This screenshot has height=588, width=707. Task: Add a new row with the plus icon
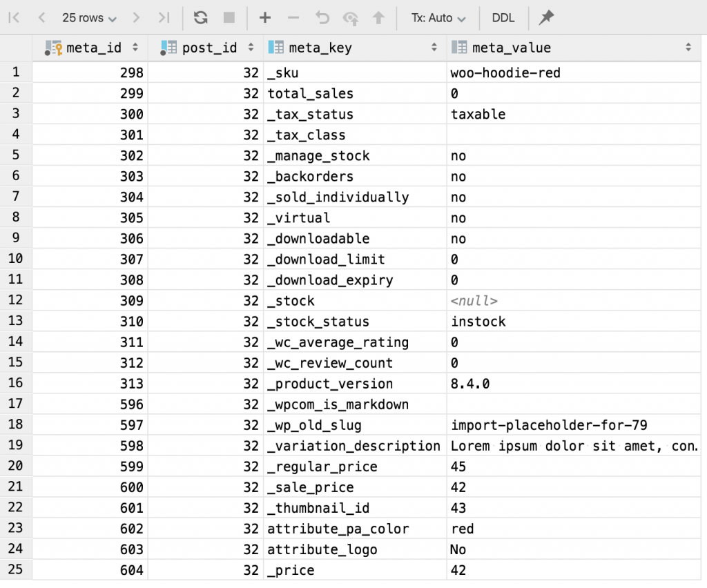tap(264, 18)
